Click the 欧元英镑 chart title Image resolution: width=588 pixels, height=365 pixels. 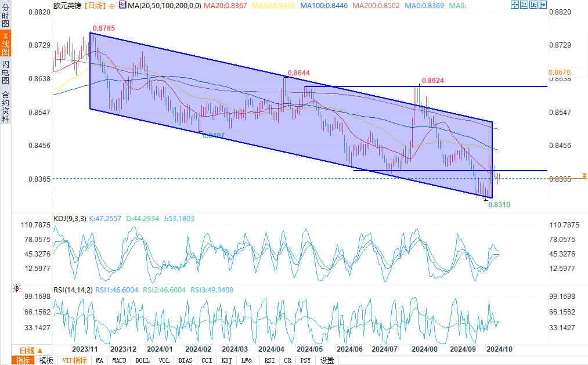click(x=67, y=6)
